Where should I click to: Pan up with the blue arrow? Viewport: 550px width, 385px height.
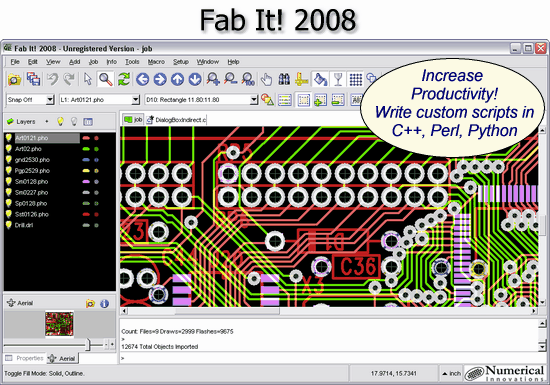[x=177, y=79]
